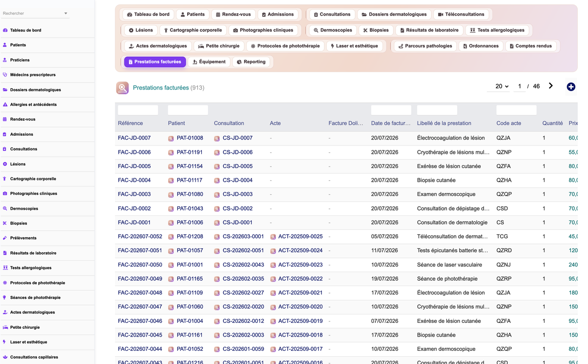Open patient PAT-01052 link
Image resolution: width=588 pixels, height=364 pixels.
190,349
